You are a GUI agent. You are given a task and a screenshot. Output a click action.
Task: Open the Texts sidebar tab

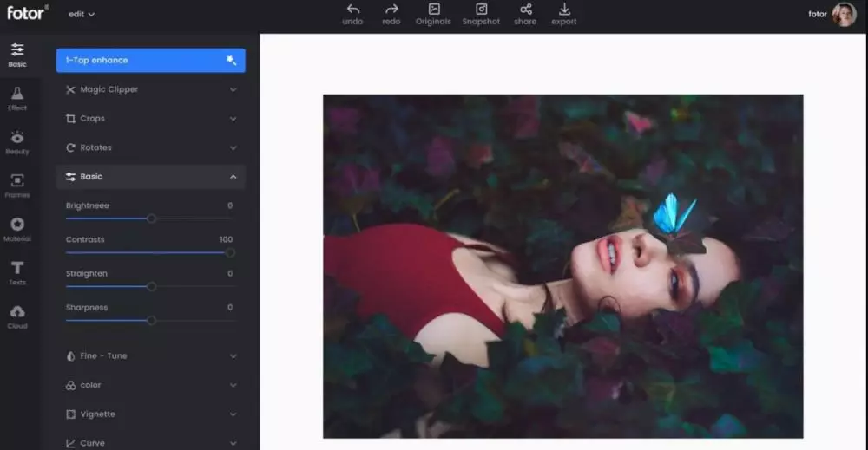[x=17, y=274]
